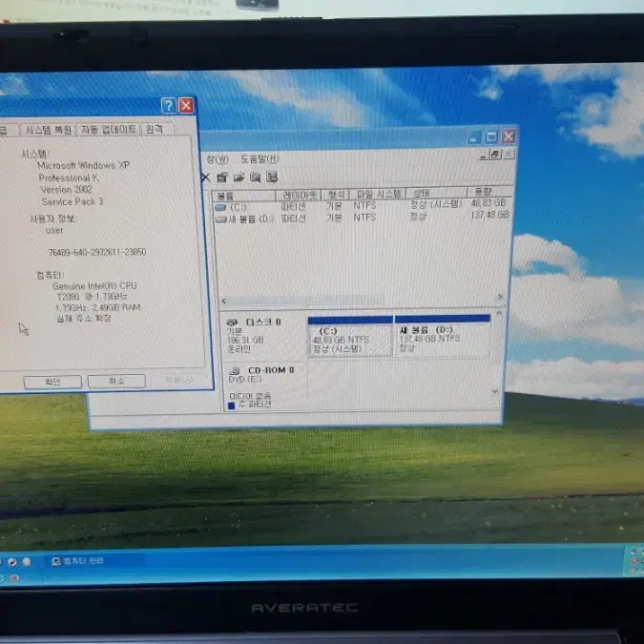Click NTFS in the (C:) row
The height and width of the screenshot is (644, 644).
(x=364, y=206)
